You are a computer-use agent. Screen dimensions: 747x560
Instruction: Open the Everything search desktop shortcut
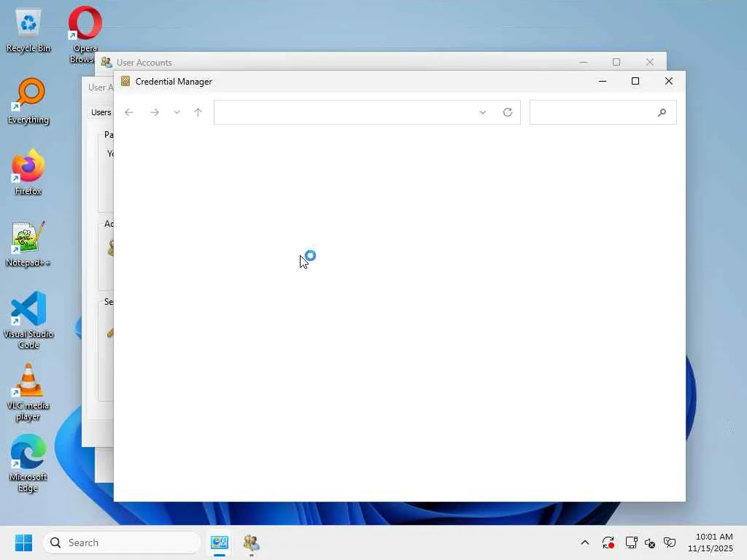[x=28, y=101]
